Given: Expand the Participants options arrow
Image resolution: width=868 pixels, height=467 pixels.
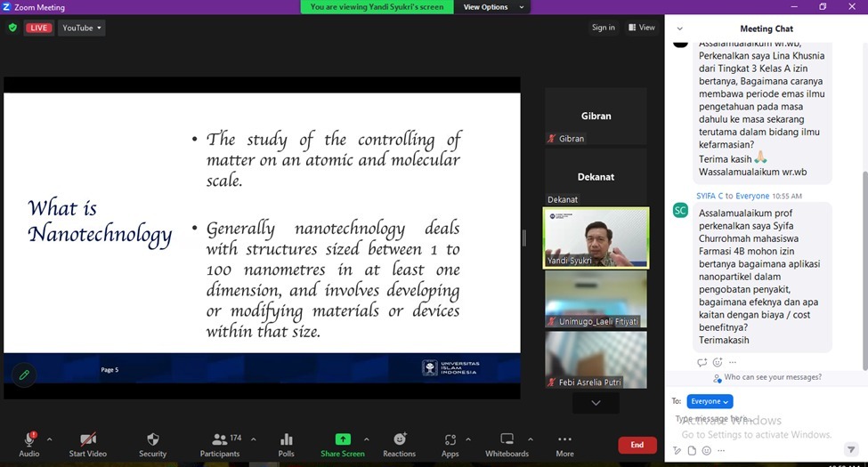Looking at the screenshot, I should [x=254, y=439].
